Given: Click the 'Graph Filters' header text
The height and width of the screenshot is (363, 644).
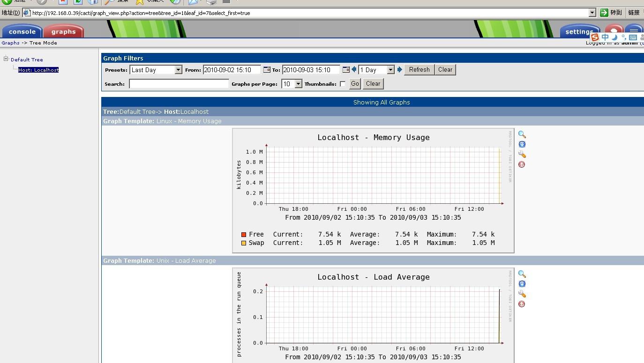Looking at the screenshot, I should (x=123, y=58).
